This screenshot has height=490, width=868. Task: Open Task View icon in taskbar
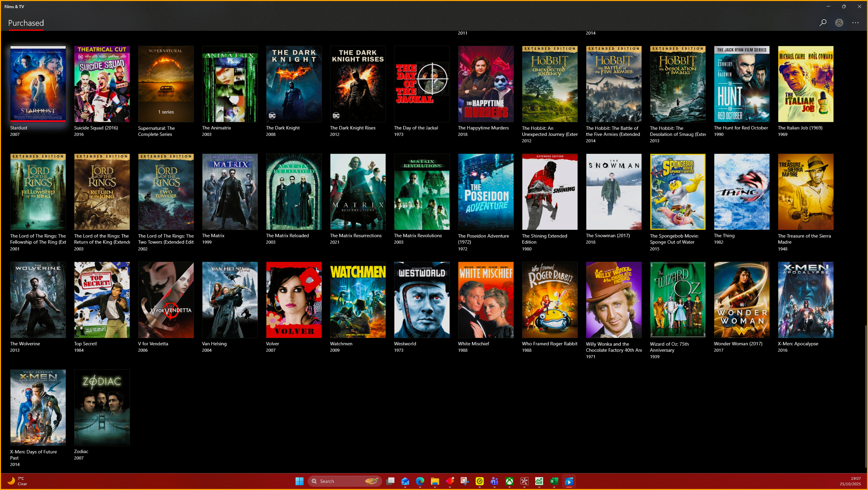click(x=390, y=481)
